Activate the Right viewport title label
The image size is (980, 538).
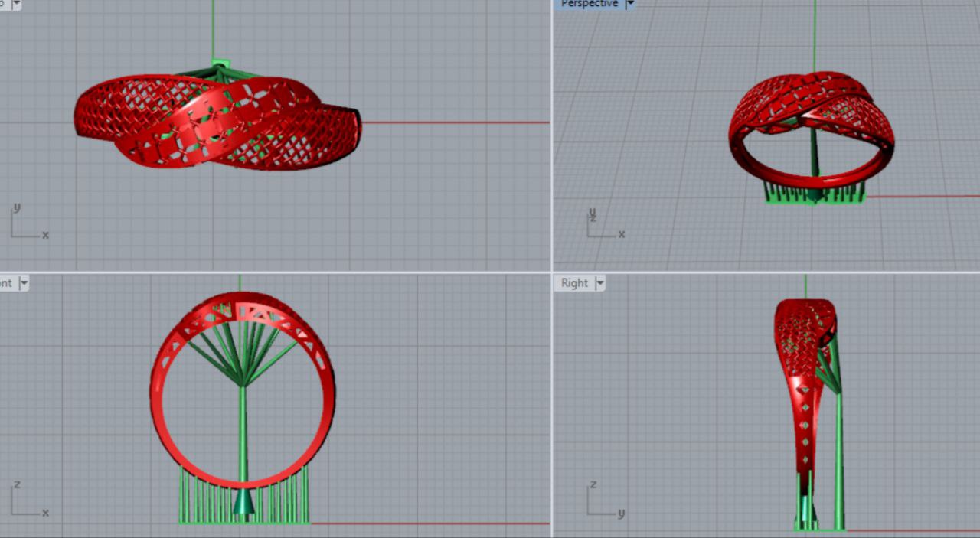[x=574, y=283]
